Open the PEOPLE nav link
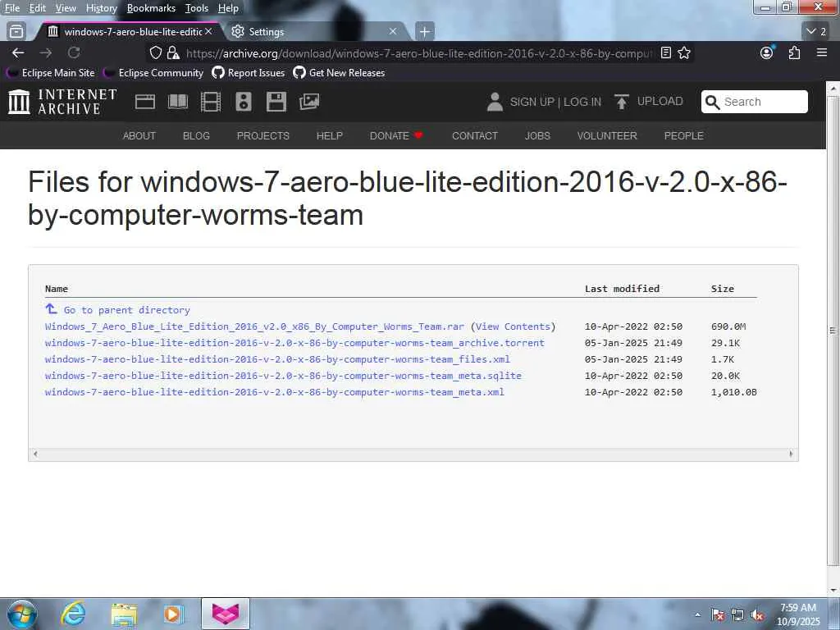Screen dimensions: 840x630 click(683, 135)
